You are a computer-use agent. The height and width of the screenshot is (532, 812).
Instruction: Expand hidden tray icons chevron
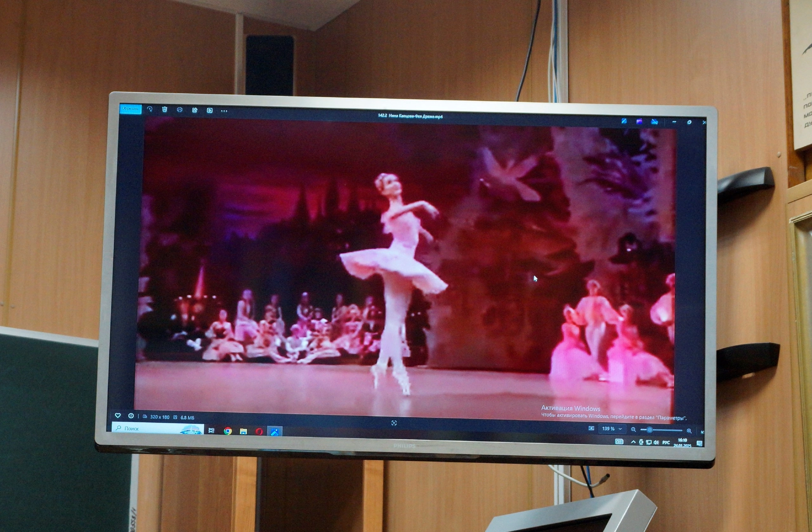click(x=633, y=442)
